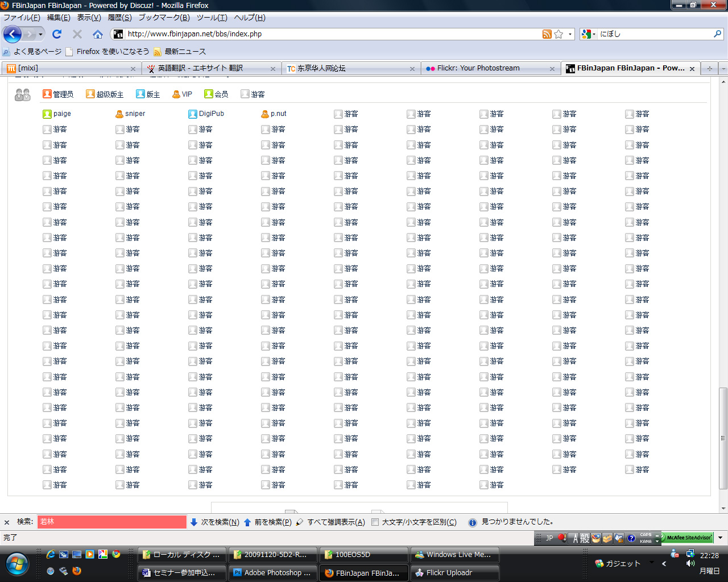Open the list-all-tabs dropdown
Image resolution: width=728 pixels, height=582 pixels.
(723, 68)
